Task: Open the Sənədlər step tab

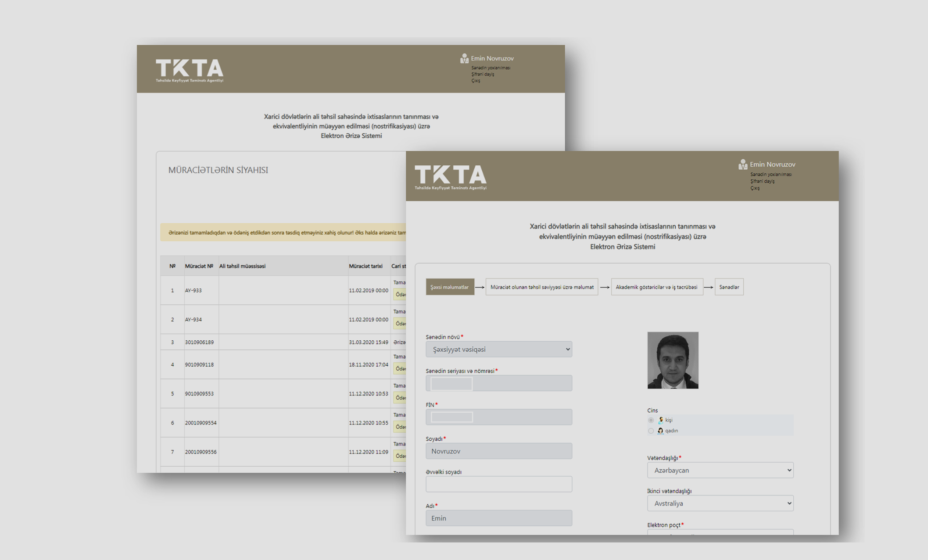Action: 729,287
